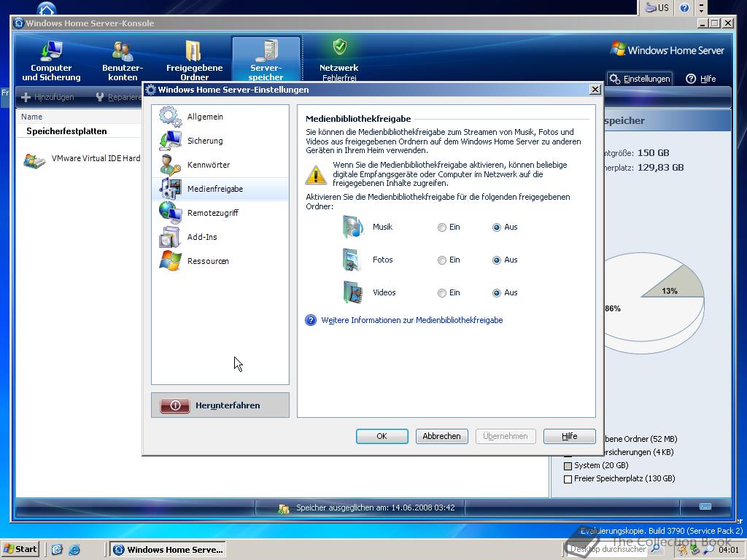
Task: Click Hinzufügen toolbar button
Action: (47, 97)
